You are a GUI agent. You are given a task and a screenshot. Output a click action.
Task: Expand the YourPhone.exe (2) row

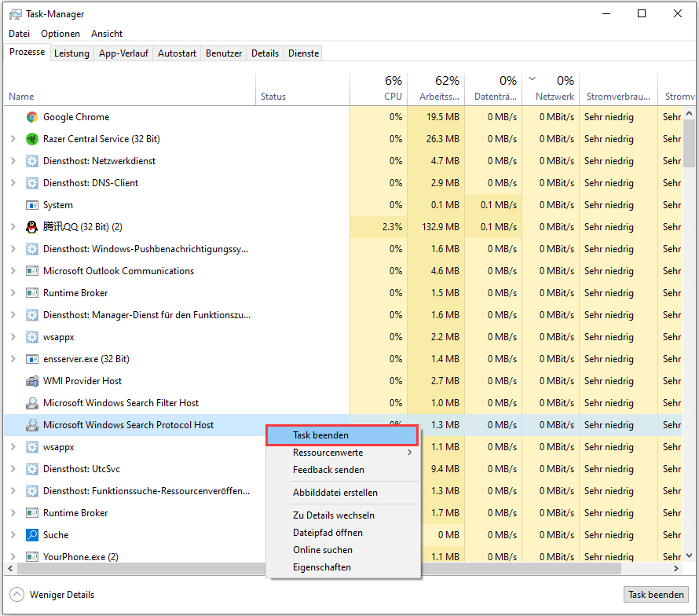(x=13, y=556)
